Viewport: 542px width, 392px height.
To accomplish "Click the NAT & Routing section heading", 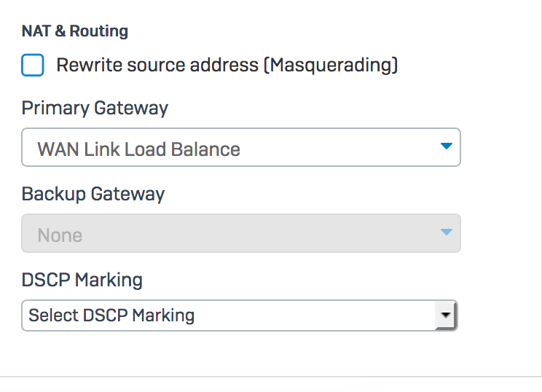I will point(75,31).
